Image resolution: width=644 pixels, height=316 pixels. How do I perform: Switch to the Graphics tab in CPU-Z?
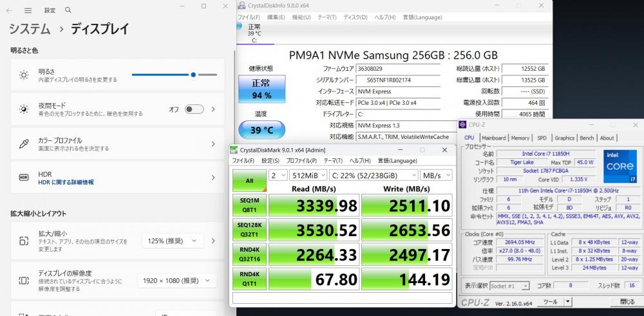[x=564, y=138]
